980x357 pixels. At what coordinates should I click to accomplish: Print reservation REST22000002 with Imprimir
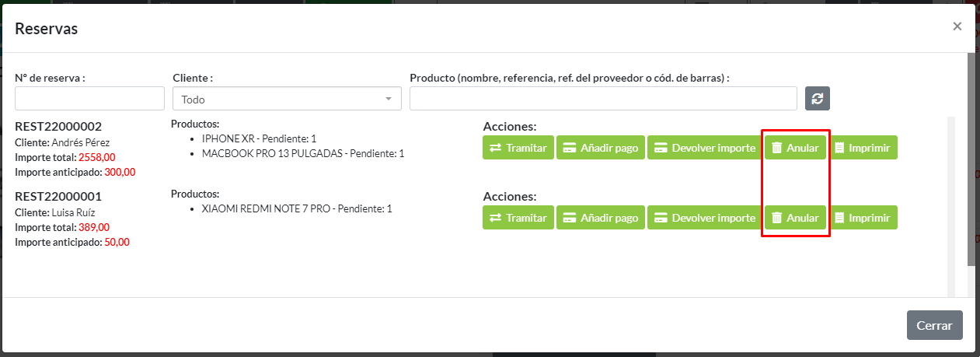click(863, 148)
